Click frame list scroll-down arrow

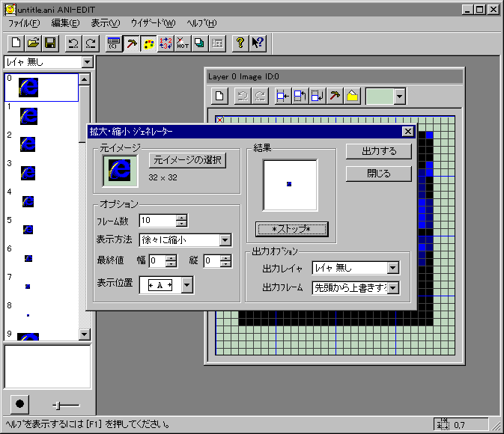84,334
